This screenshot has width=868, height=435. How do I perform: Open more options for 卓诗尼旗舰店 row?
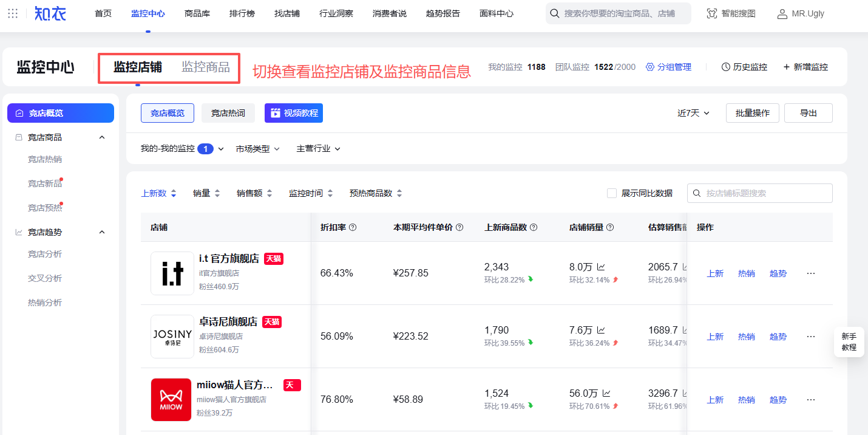(x=811, y=337)
